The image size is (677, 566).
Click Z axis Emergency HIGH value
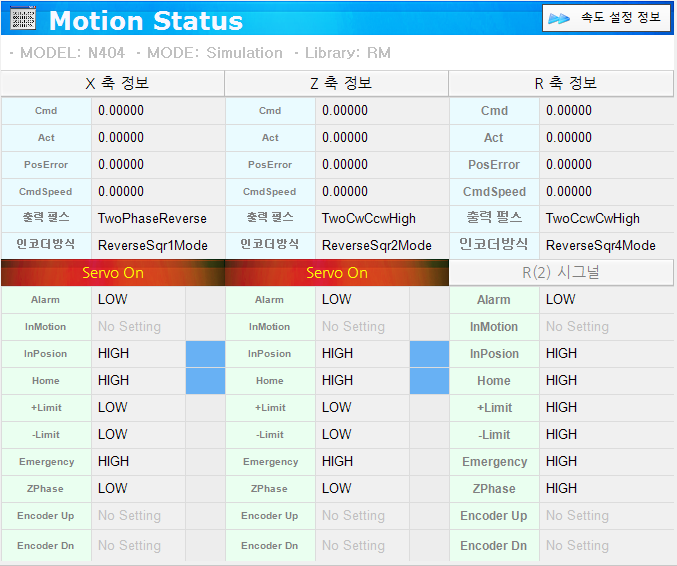point(338,462)
